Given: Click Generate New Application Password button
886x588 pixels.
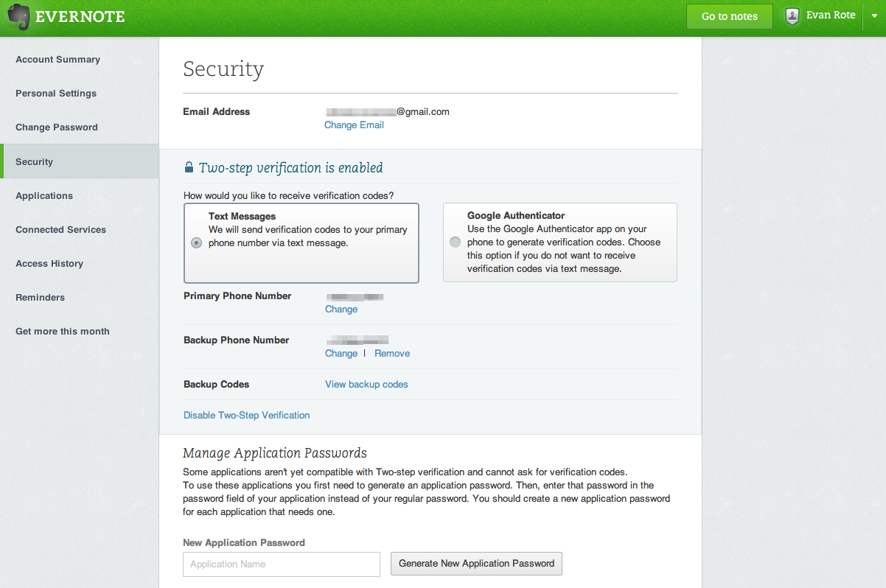Looking at the screenshot, I should (x=476, y=564).
